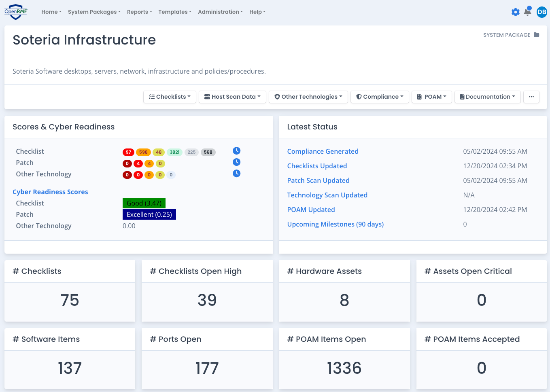Click the # POAM Items Open count 1336
Viewport: 550px width, 392px height.
[x=344, y=368]
